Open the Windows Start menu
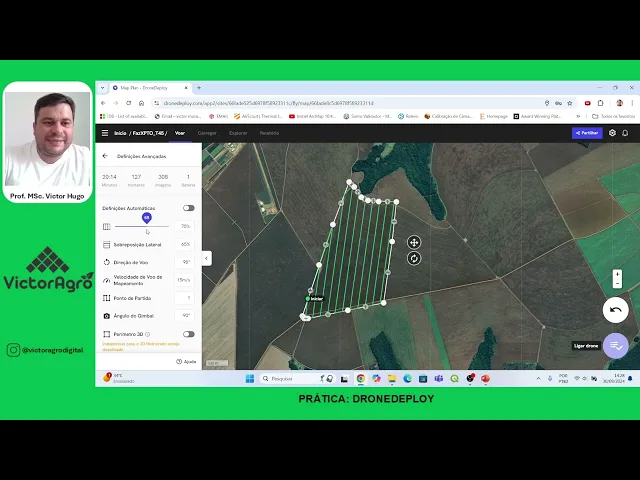 point(250,379)
